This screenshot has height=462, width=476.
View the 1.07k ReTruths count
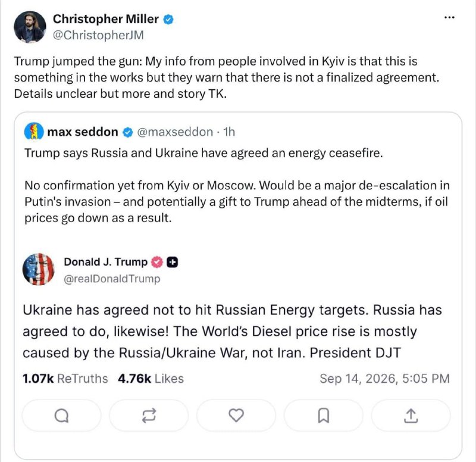[x=65, y=379]
